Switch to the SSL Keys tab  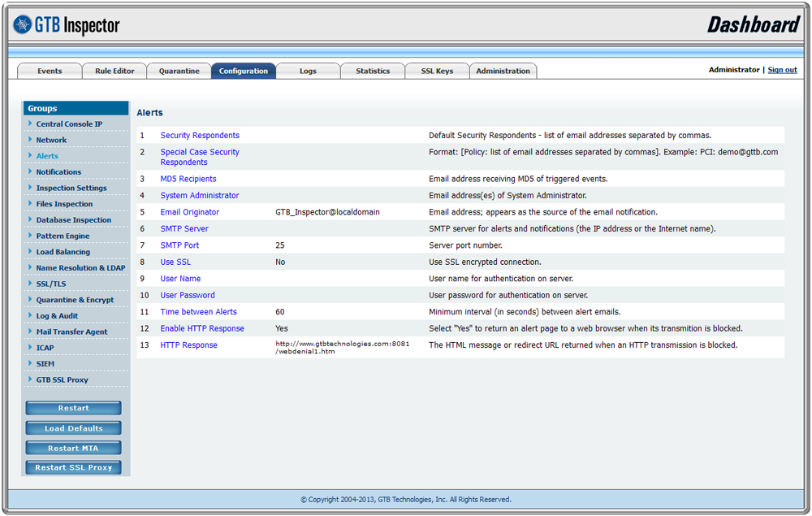(437, 71)
